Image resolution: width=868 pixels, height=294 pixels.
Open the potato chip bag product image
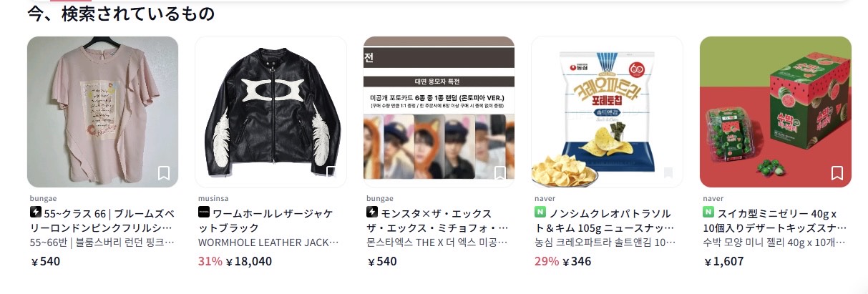pos(607,112)
